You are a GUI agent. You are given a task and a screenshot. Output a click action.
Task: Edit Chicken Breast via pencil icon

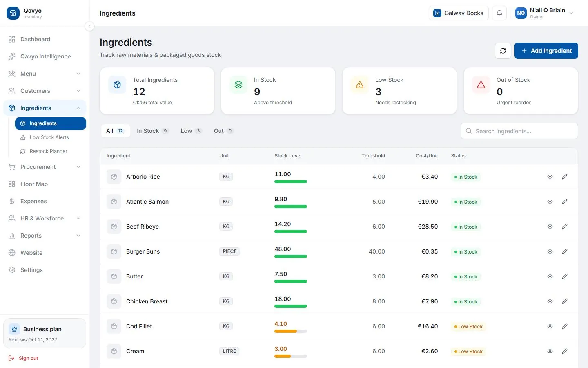pyautogui.click(x=565, y=301)
